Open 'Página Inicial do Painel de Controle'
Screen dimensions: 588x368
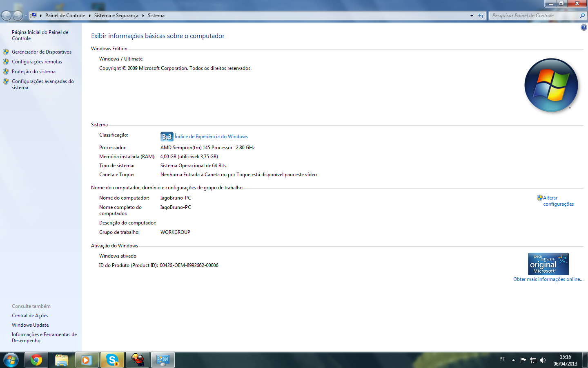tap(40, 35)
